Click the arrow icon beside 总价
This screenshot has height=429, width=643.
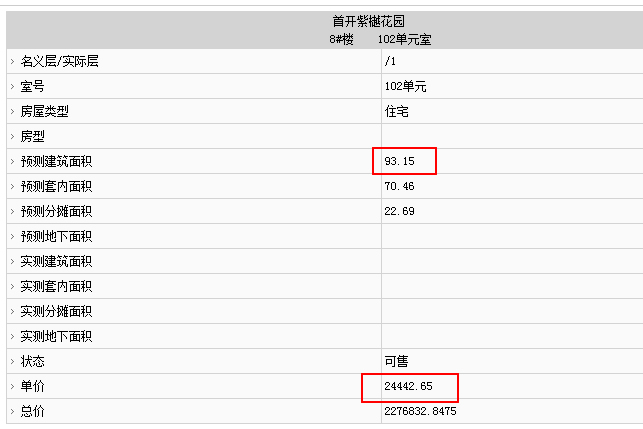(12, 411)
